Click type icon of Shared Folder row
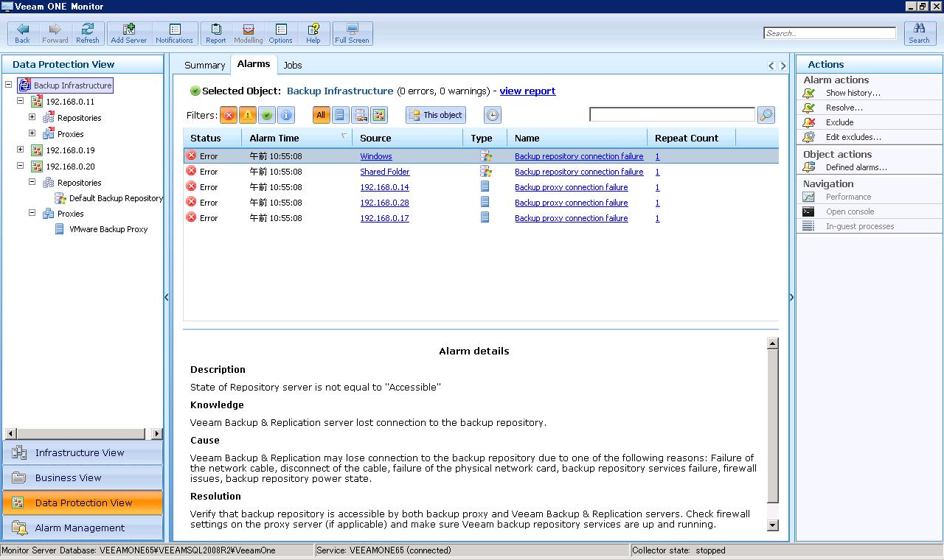 [485, 172]
